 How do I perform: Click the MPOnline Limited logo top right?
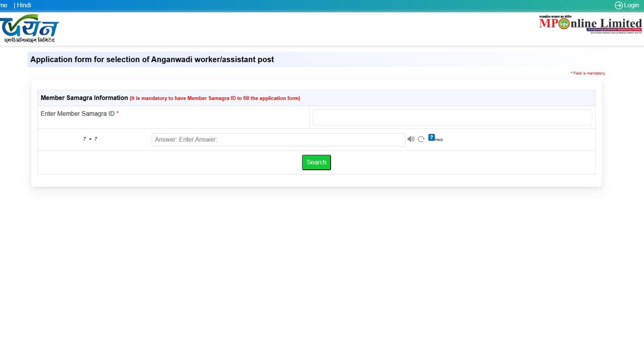[x=589, y=24]
